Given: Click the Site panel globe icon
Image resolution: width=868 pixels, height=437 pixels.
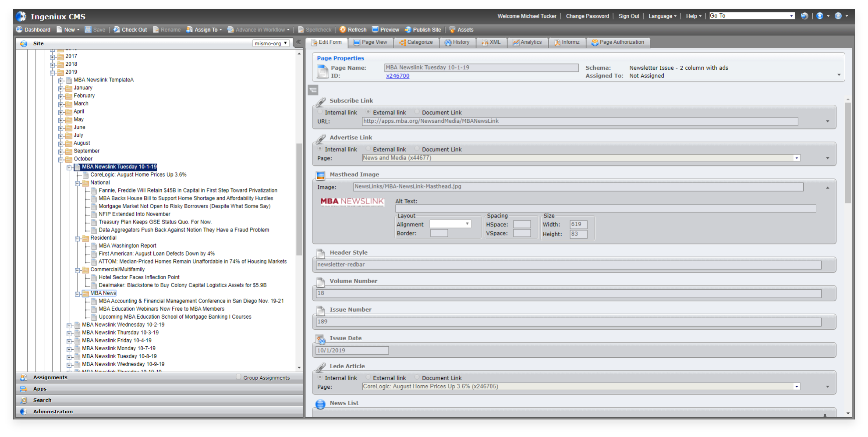Looking at the screenshot, I should click(x=24, y=43).
